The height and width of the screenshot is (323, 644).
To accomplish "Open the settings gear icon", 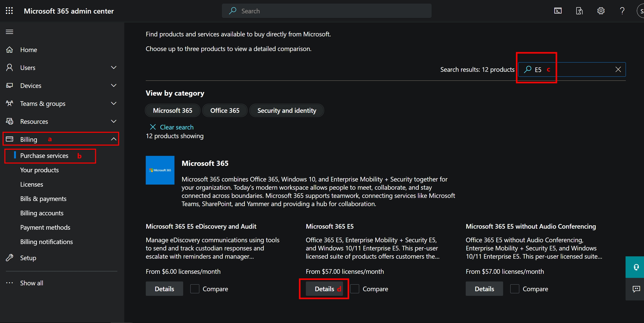I will (x=601, y=11).
